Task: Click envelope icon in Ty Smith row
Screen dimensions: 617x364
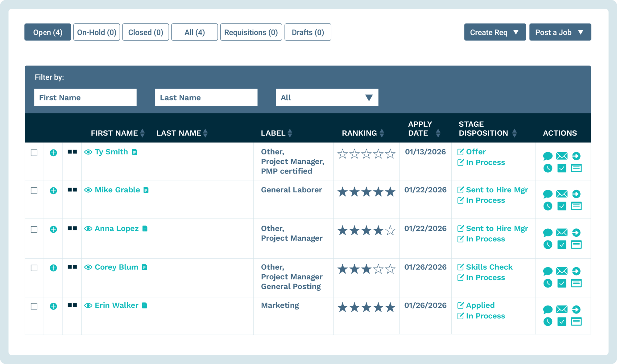Action: click(x=562, y=156)
